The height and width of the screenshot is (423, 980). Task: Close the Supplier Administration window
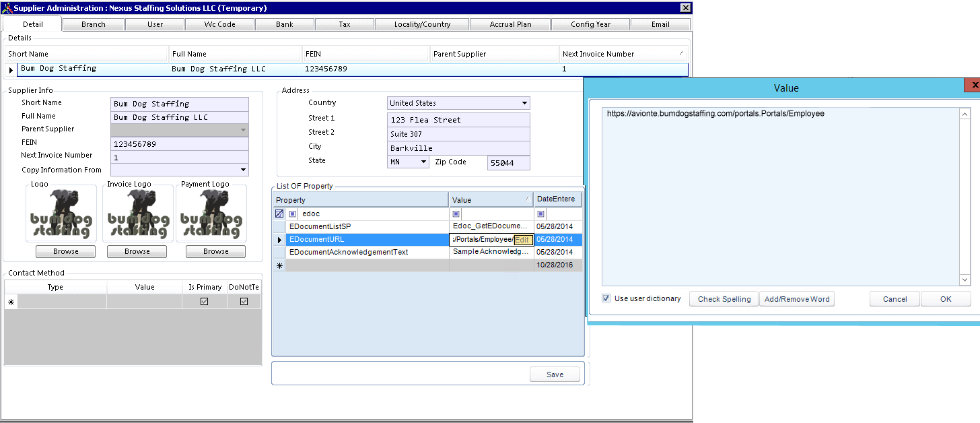pos(685,8)
